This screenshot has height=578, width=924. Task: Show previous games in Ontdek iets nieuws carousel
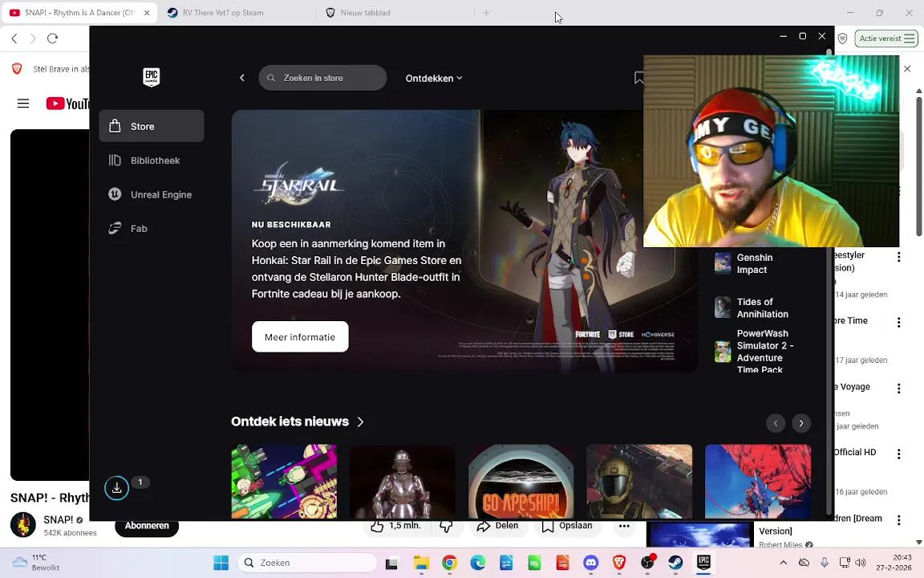776,423
